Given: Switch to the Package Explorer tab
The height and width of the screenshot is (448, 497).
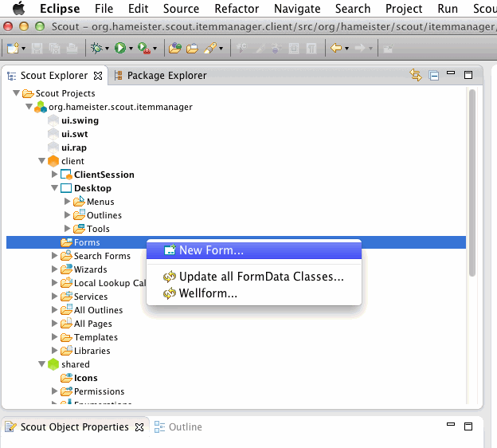Looking at the screenshot, I should [166, 76].
